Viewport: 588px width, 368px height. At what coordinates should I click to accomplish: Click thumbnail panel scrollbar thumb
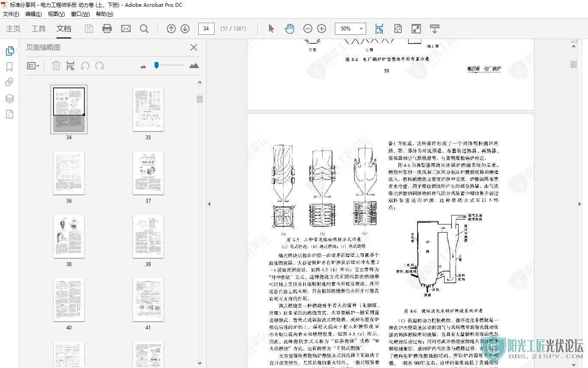200,99
